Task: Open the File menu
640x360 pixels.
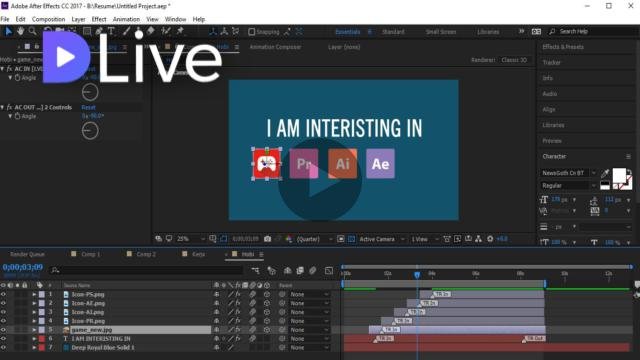Action: click(x=5, y=19)
